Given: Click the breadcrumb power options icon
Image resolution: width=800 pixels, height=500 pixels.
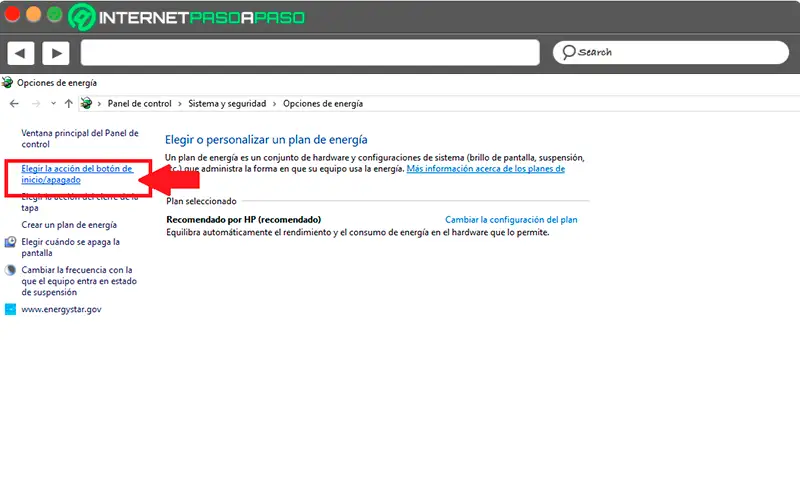Looking at the screenshot, I should [86, 103].
